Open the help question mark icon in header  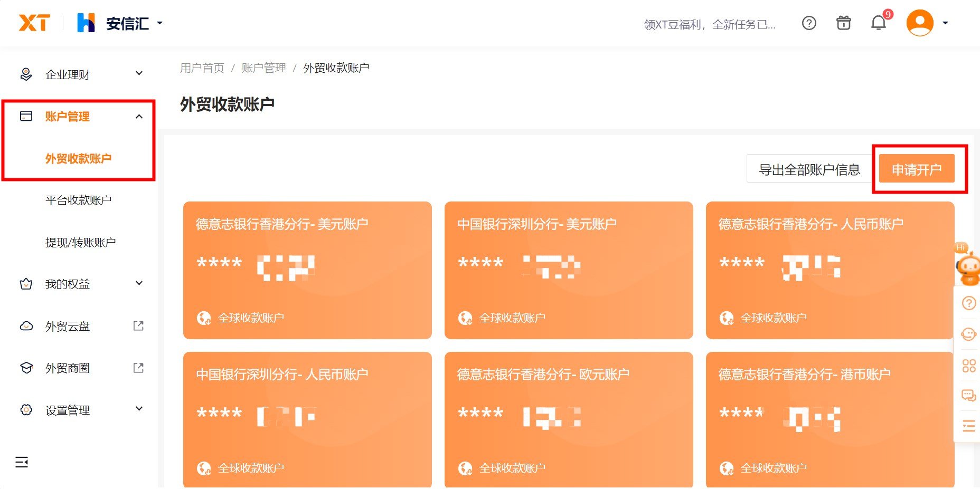(x=809, y=23)
